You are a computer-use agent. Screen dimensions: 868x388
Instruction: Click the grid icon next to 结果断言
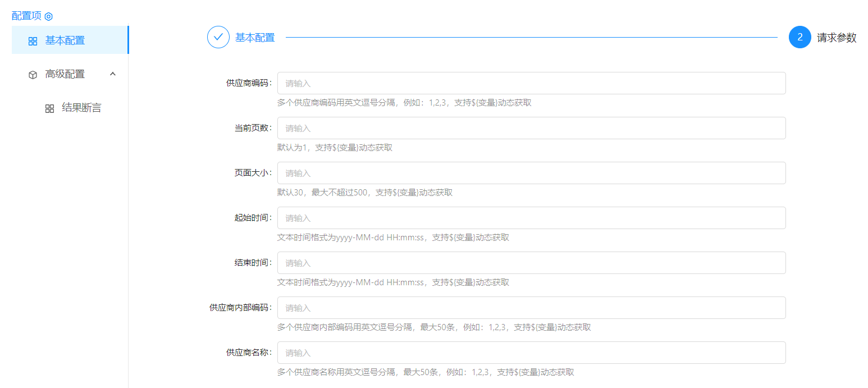click(49, 108)
